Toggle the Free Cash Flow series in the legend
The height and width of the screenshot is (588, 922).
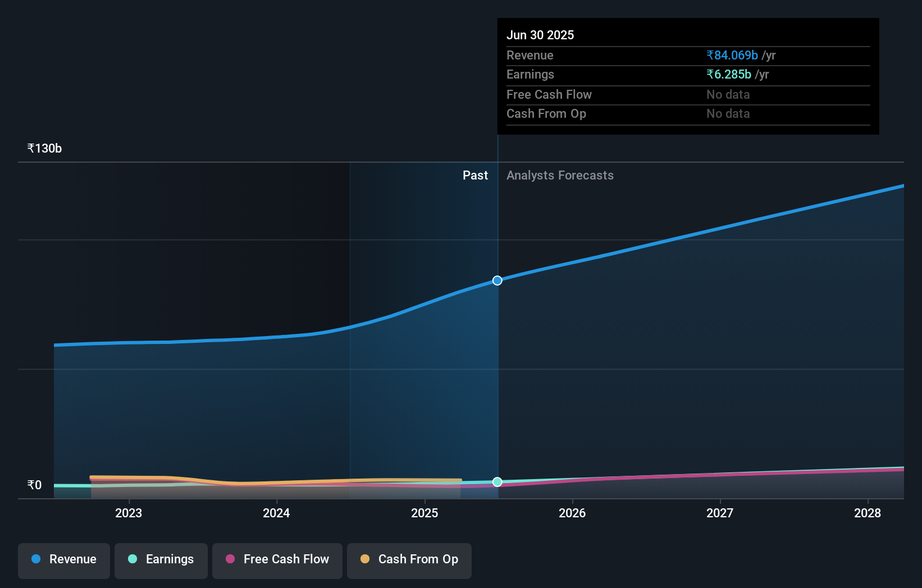(277, 561)
